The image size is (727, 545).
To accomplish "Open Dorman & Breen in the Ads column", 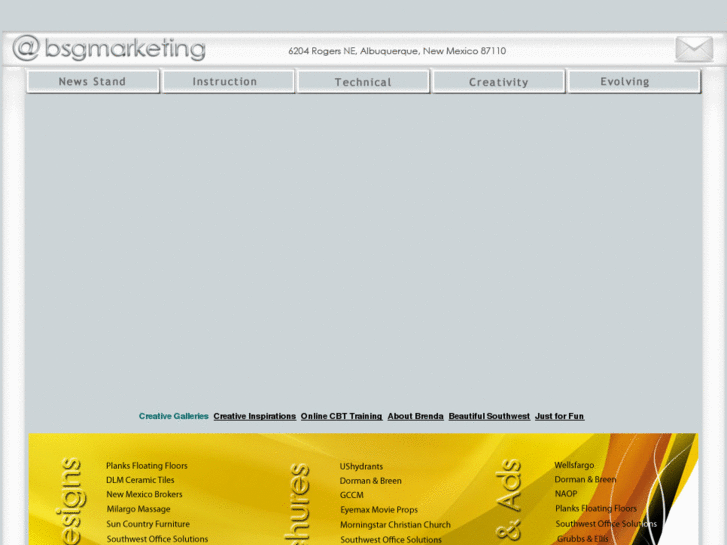I will click(585, 480).
